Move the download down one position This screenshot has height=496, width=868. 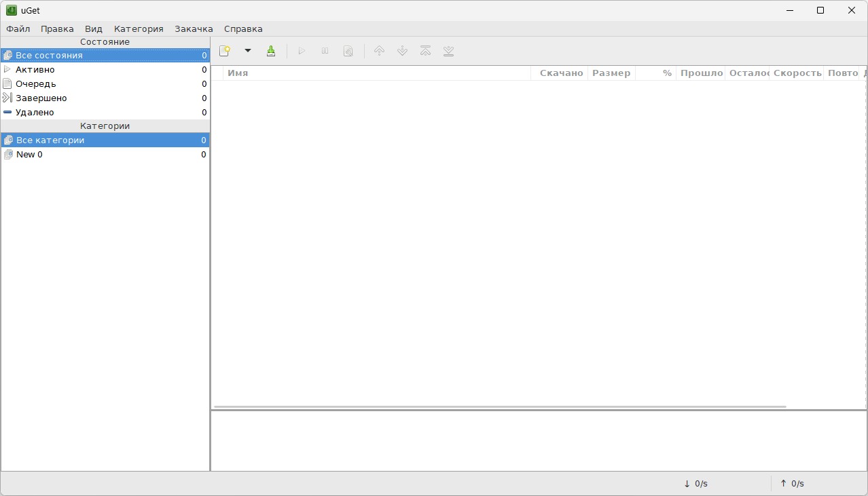(403, 51)
